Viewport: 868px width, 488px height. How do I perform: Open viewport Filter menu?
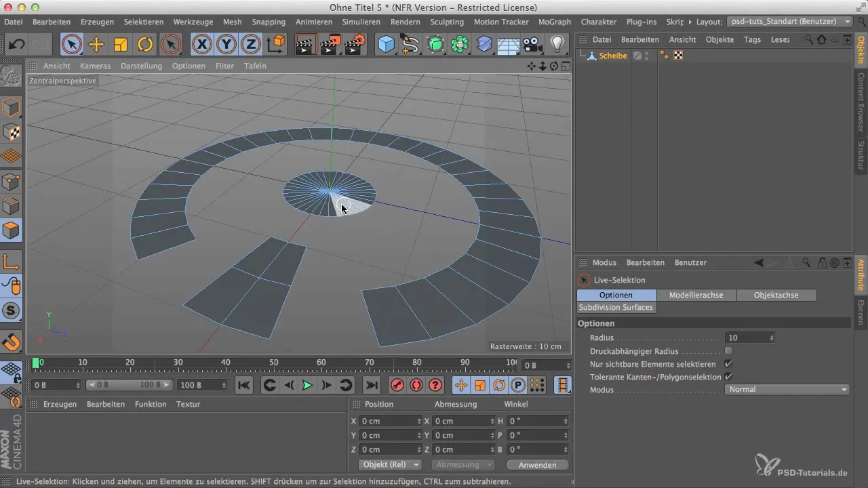pyautogui.click(x=224, y=66)
